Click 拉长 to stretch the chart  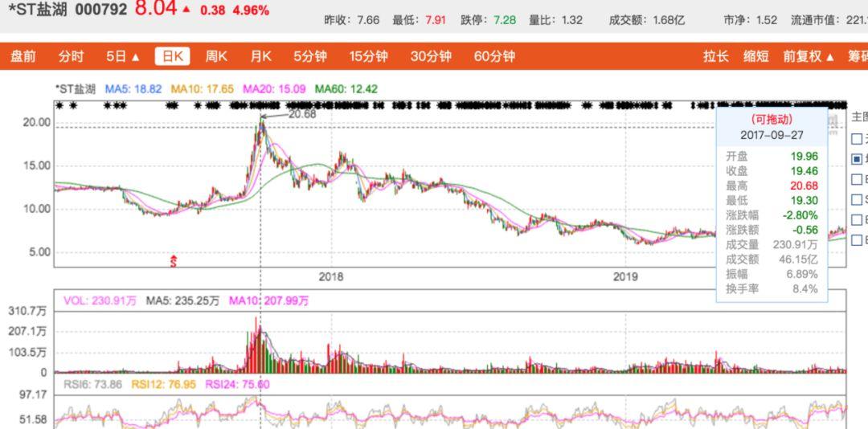pyautogui.click(x=716, y=56)
